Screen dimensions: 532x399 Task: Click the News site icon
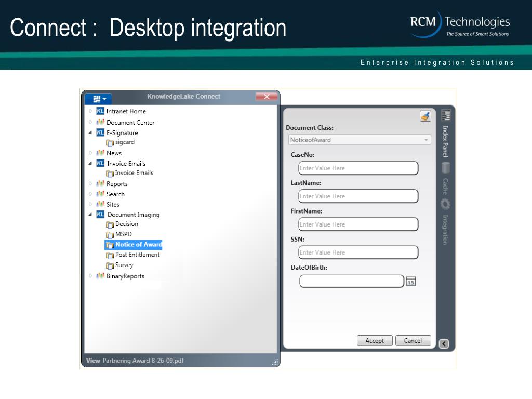[100, 153]
